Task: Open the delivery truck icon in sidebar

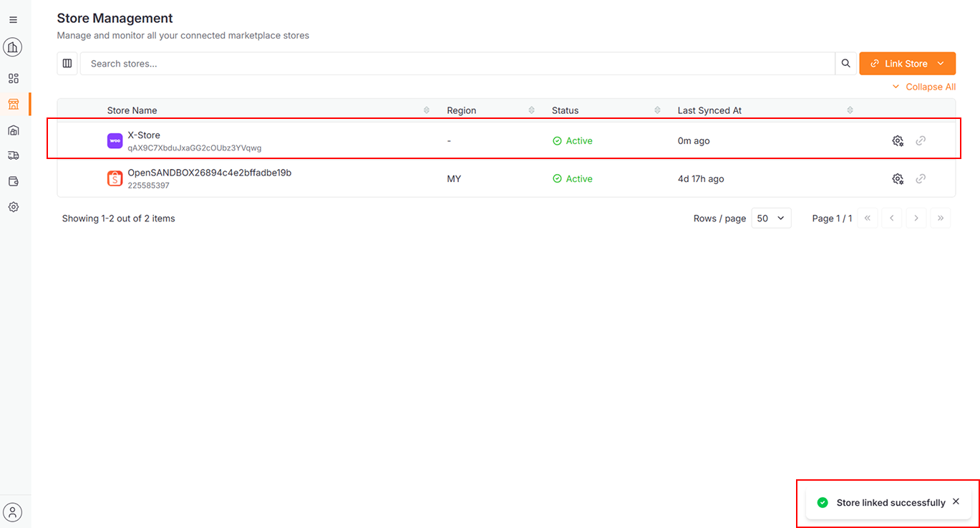Action: pos(13,155)
